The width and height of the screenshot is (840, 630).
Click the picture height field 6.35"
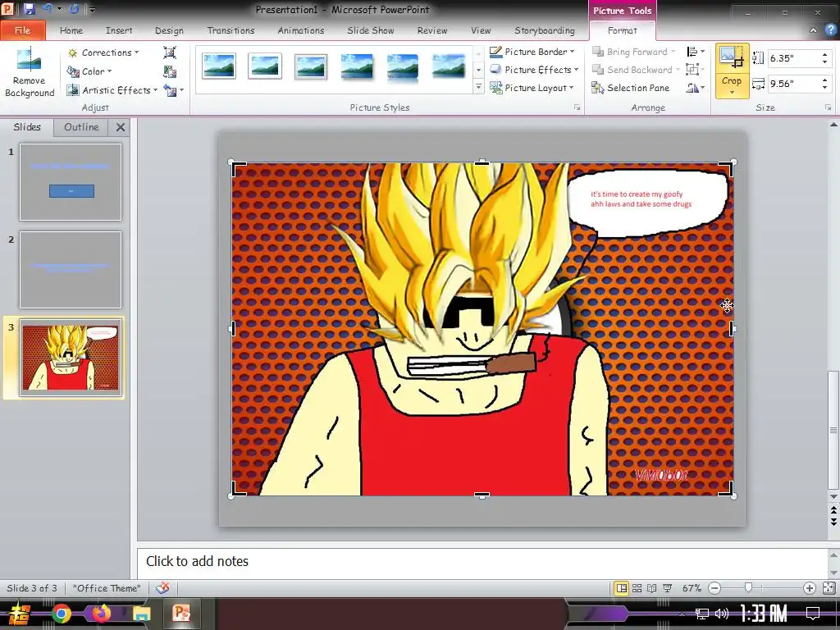(794, 58)
